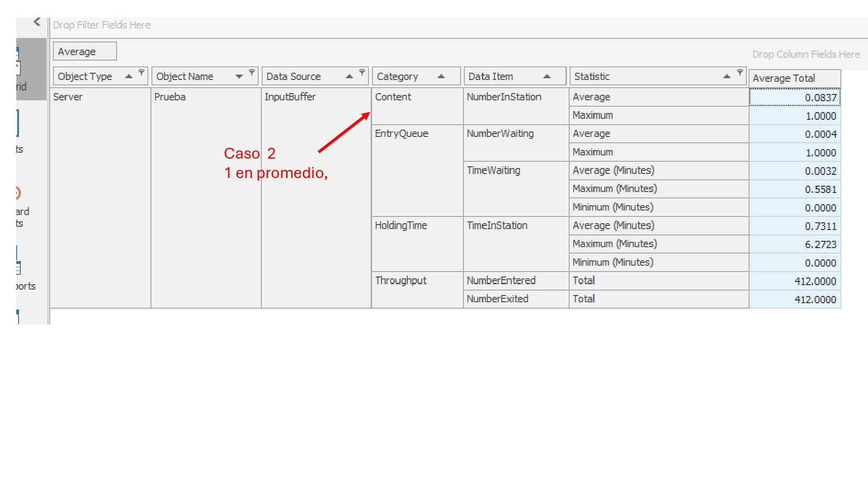The image size is (868, 488).
Task: Click the Data Source filter funnel icon
Action: pos(362,72)
